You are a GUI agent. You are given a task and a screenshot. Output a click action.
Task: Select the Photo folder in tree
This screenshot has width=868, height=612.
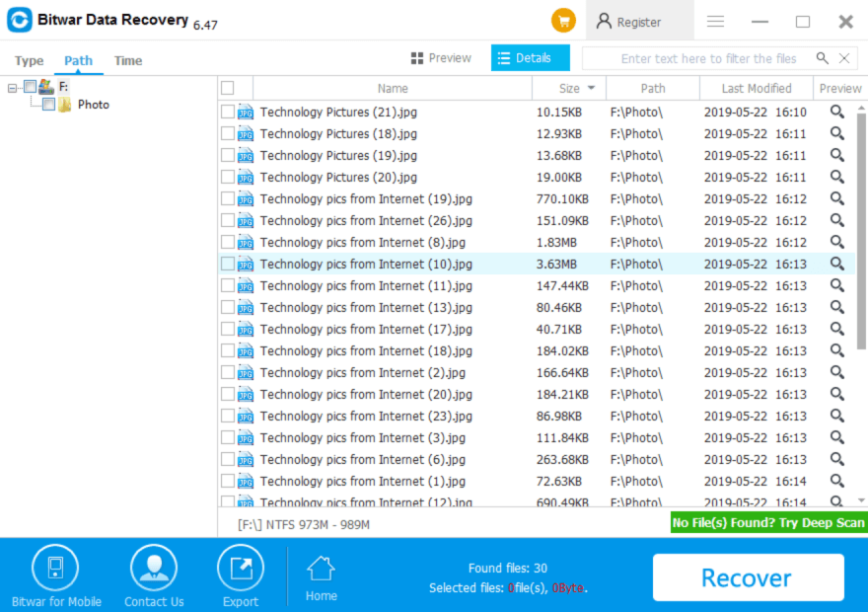tap(94, 104)
